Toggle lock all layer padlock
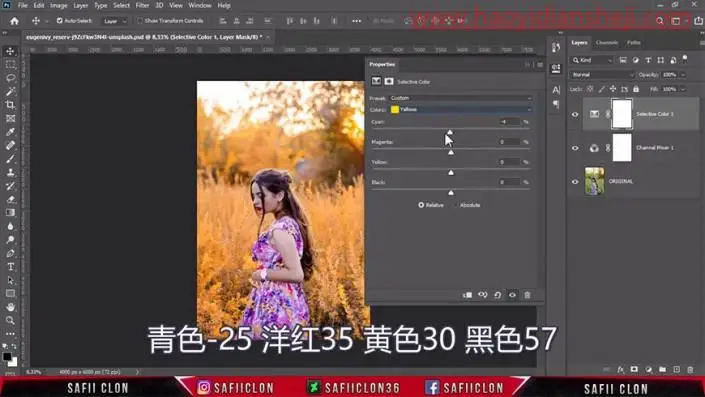705x397 pixels. coord(636,89)
